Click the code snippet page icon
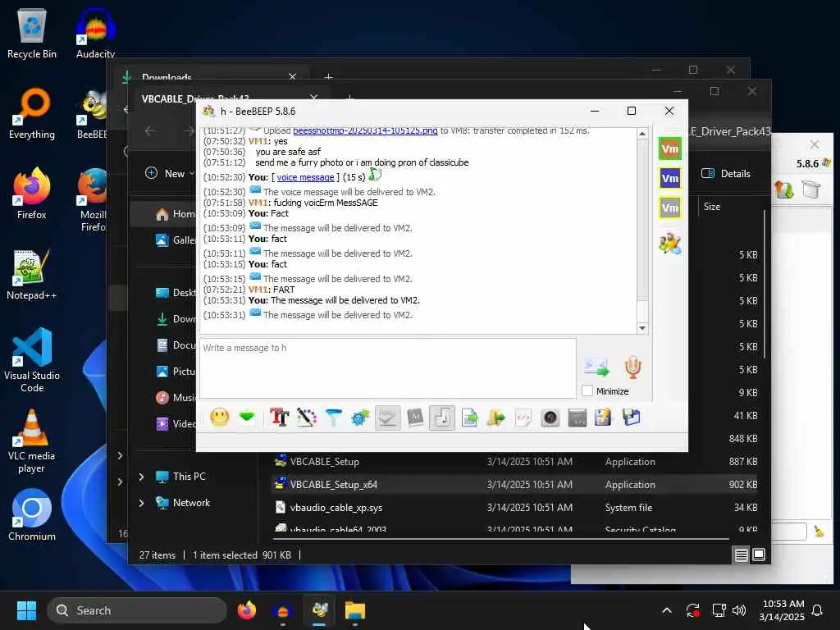This screenshot has height=630, width=840. coord(523,418)
